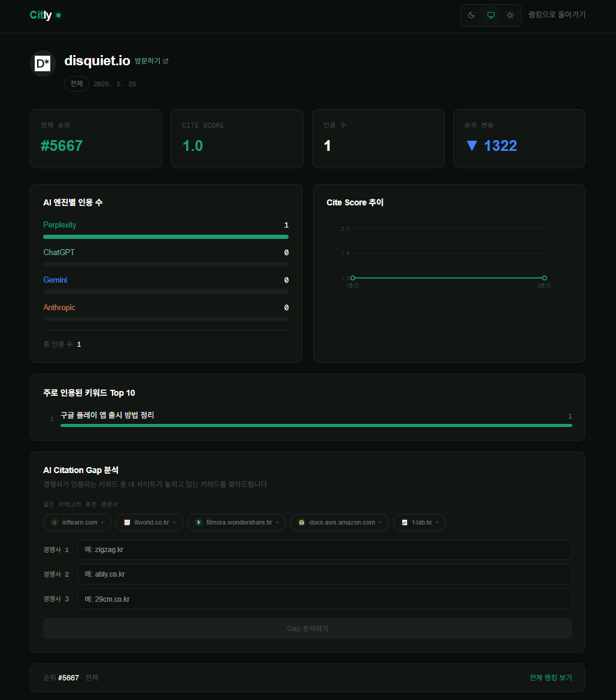Add f-lab.kr competitor chip
This screenshot has height=700, width=616.
click(x=420, y=522)
